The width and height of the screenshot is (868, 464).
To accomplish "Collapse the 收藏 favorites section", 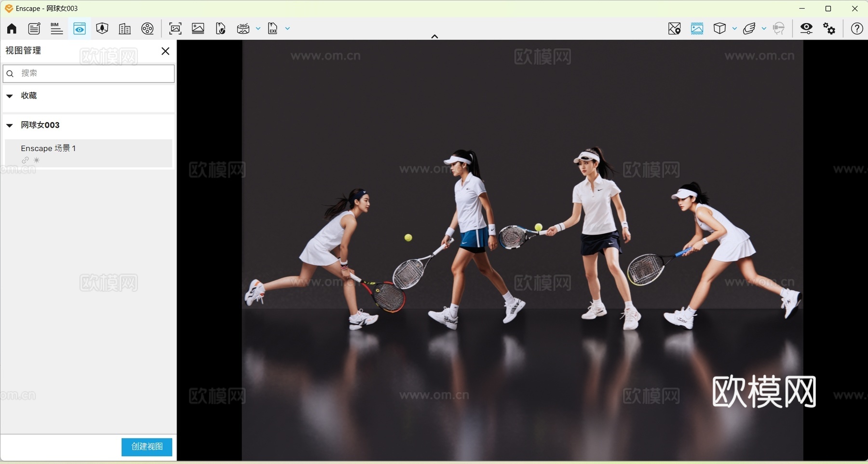I will (x=9, y=96).
